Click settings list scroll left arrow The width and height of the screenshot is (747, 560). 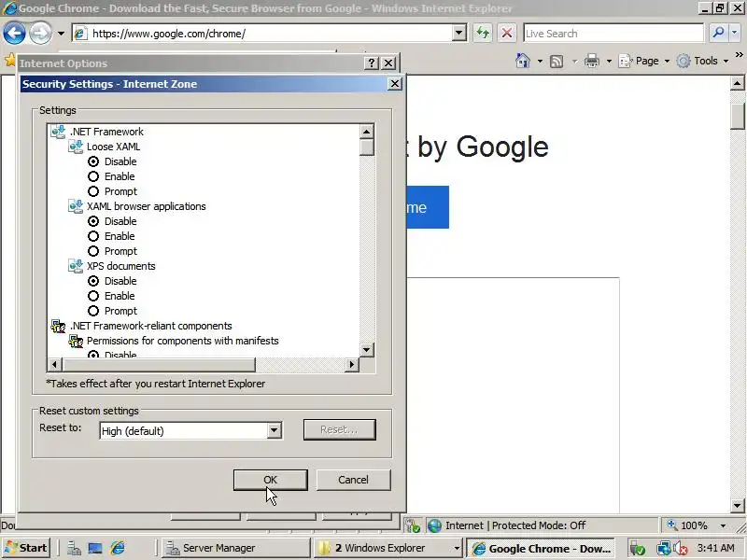54,364
